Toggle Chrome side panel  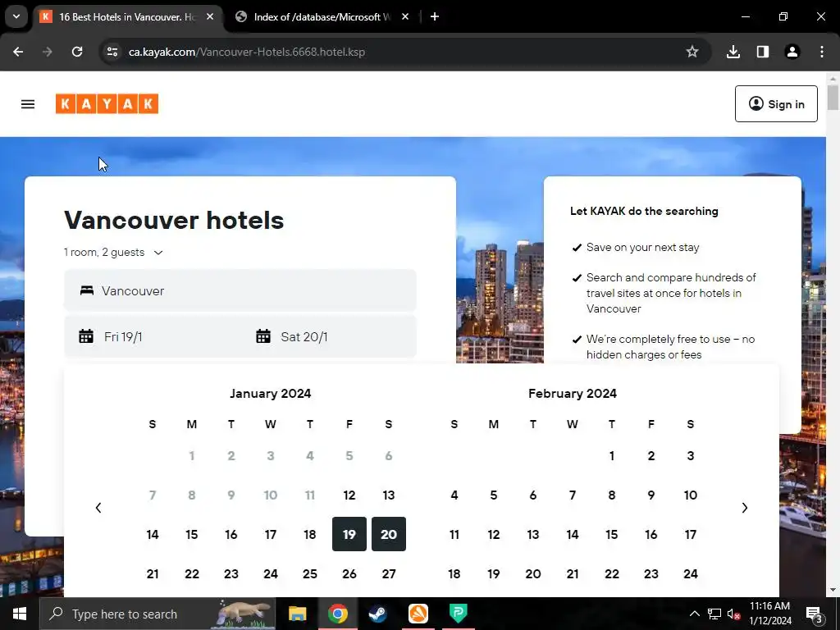pos(763,52)
